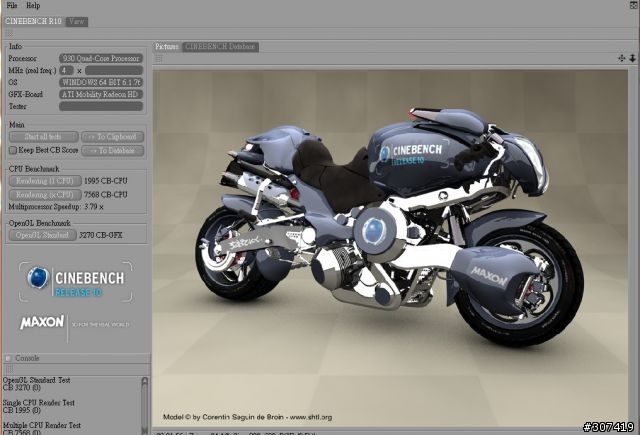
Task: Click the Single CPU Render Test console line
Action: tap(38, 403)
